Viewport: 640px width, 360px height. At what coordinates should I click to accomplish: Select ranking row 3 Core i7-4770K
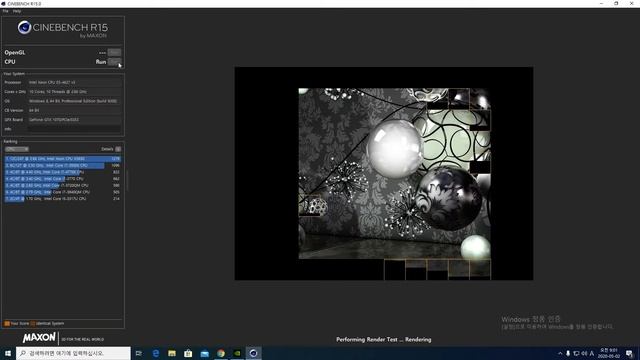point(63,172)
